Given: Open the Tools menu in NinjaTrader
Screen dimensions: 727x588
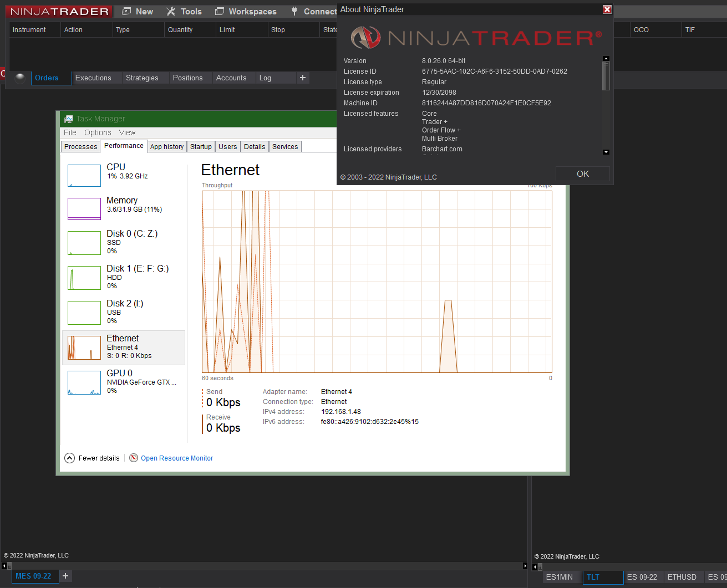Looking at the screenshot, I should coord(184,11).
